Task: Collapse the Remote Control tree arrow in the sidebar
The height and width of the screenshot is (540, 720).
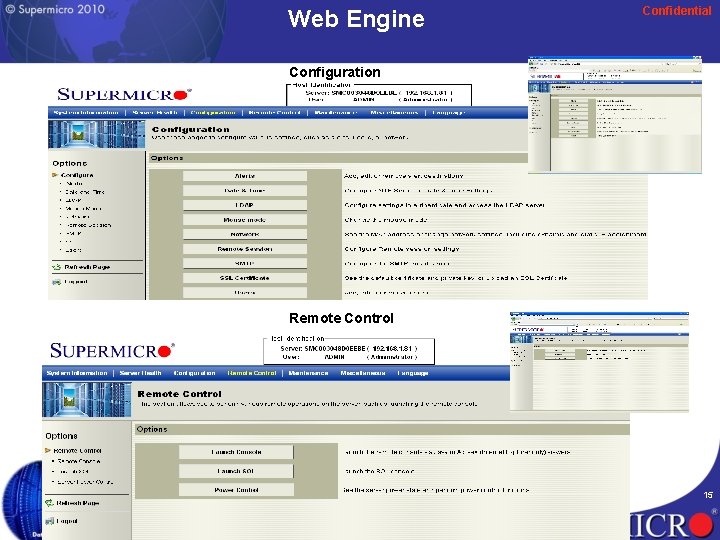Action: 48,450
